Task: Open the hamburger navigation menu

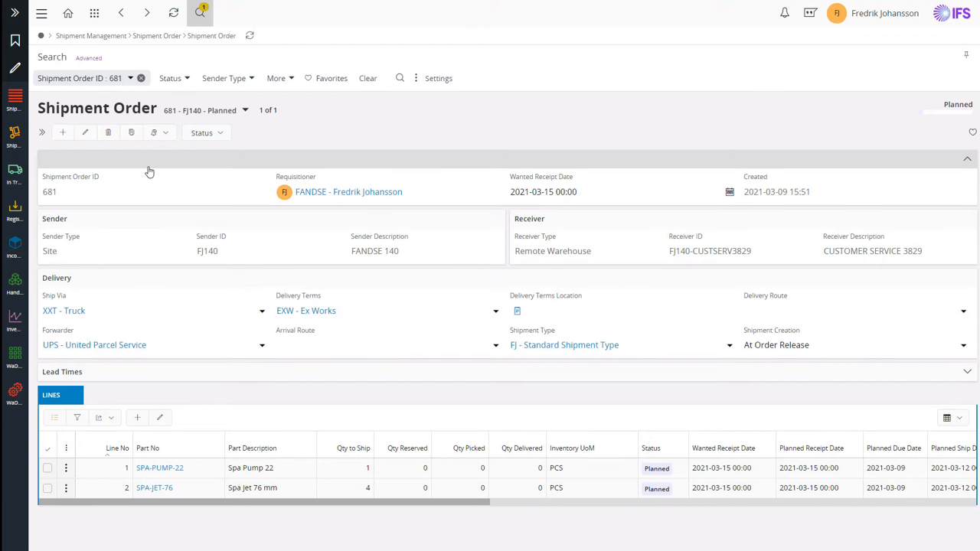Action: 41,13
